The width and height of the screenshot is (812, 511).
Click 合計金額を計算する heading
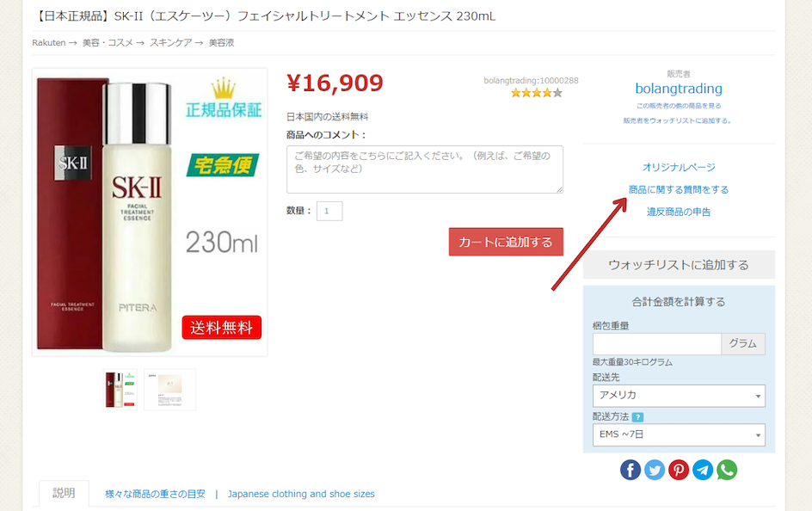point(679,302)
